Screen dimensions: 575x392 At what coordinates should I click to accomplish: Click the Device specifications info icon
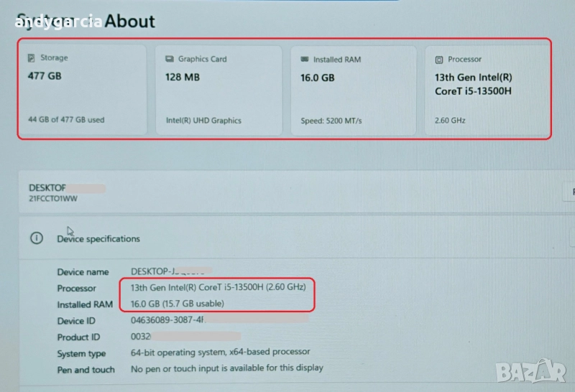point(37,238)
